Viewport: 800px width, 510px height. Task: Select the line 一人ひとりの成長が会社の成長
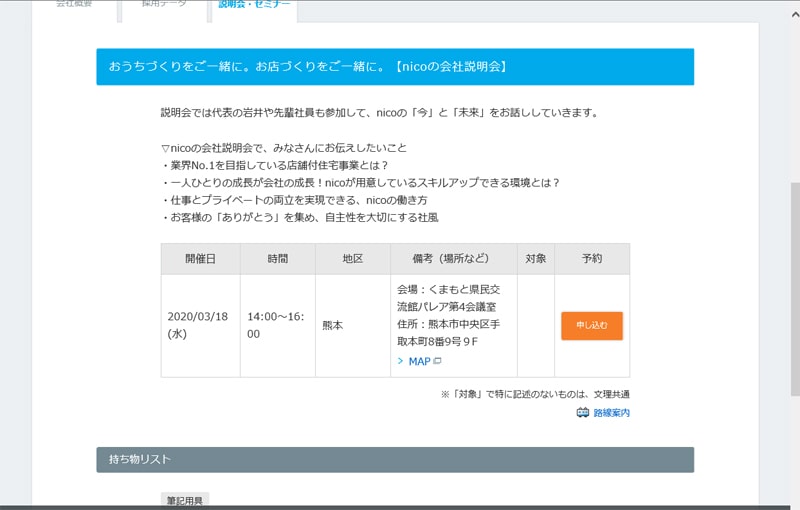(361, 183)
